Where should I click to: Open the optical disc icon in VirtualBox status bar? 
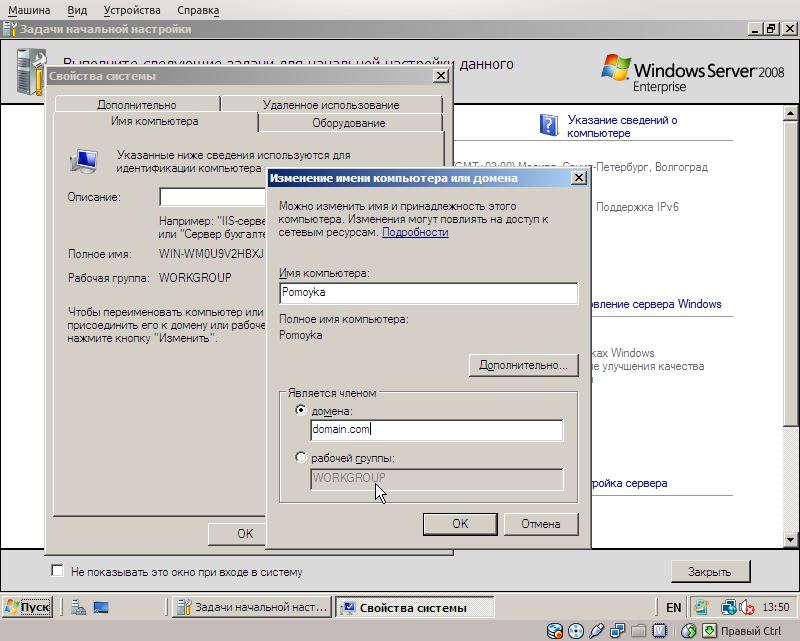tap(575, 631)
